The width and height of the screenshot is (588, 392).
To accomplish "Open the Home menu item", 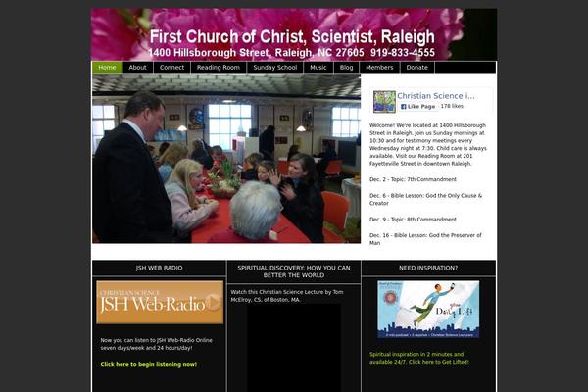I will [x=107, y=68].
